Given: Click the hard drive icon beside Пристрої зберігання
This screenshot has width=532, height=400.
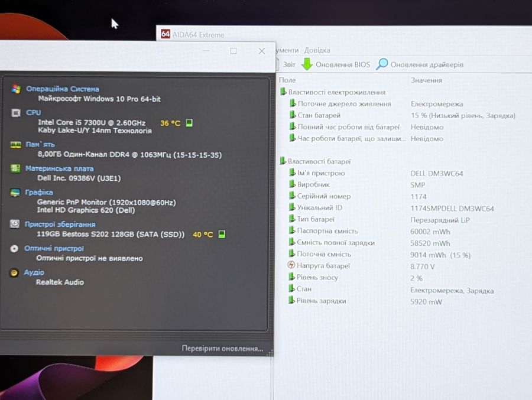Looking at the screenshot, I should click(x=15, y=224).
